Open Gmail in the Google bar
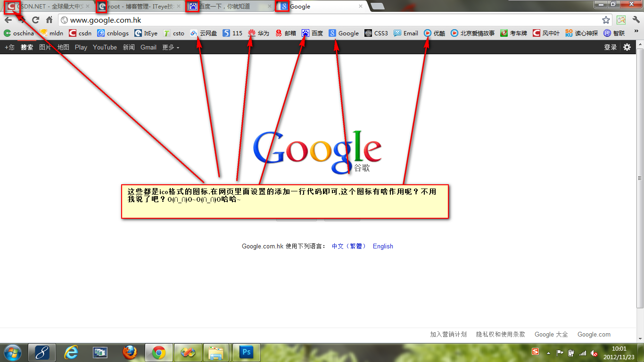Image resolution: width=644 pixels, height=362 pixels. (149, 47)
